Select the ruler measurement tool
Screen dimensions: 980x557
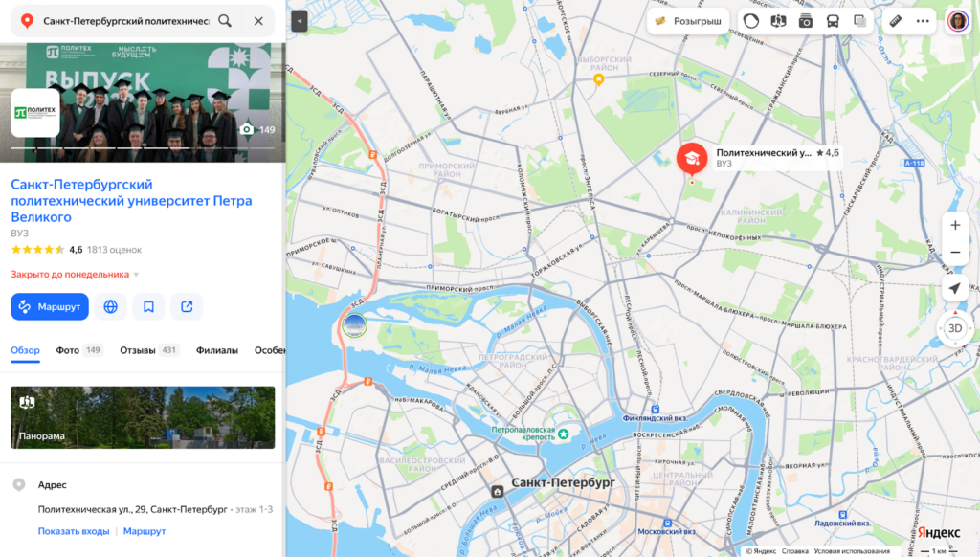point(896,21)
